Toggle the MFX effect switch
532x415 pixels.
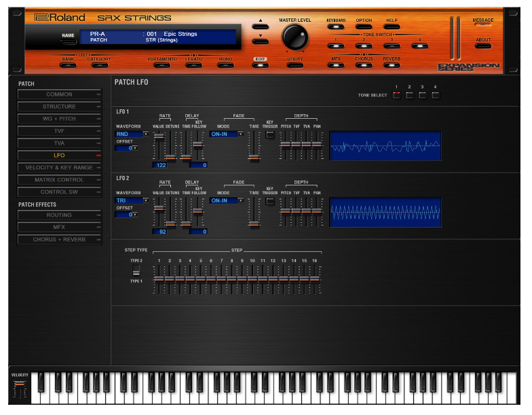(x=336, y=65)
